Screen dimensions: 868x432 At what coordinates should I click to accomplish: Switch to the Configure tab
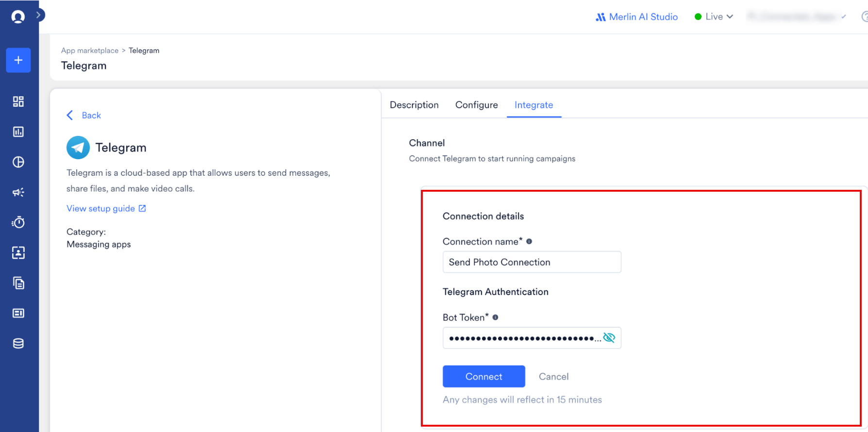477,105
